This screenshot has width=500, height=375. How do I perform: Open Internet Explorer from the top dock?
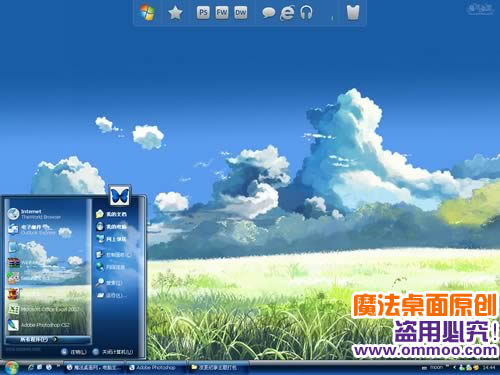[287, 13]
